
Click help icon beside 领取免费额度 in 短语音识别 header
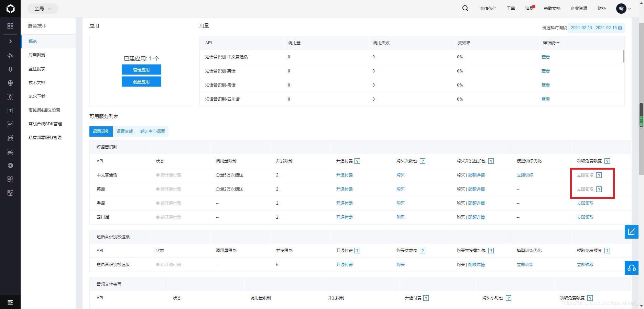[x=607, y=161]
